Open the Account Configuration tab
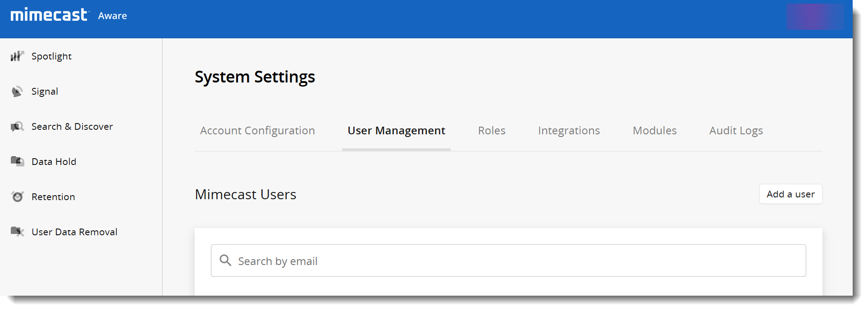 click(257, 131)
